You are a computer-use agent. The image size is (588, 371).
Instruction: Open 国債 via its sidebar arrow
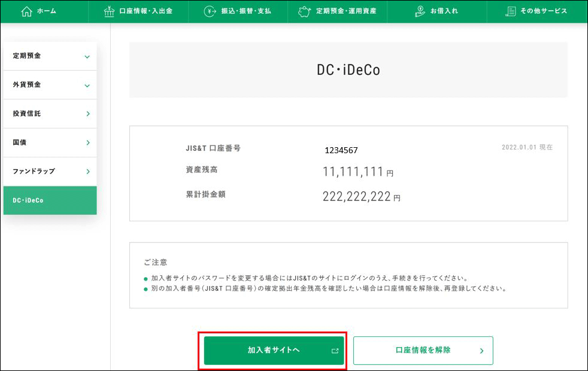coord(87,143)
